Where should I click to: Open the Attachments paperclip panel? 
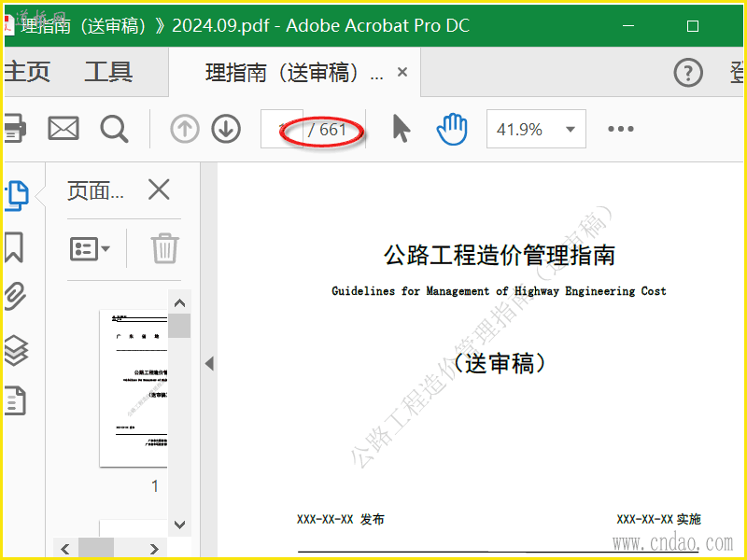click(15, 296)
